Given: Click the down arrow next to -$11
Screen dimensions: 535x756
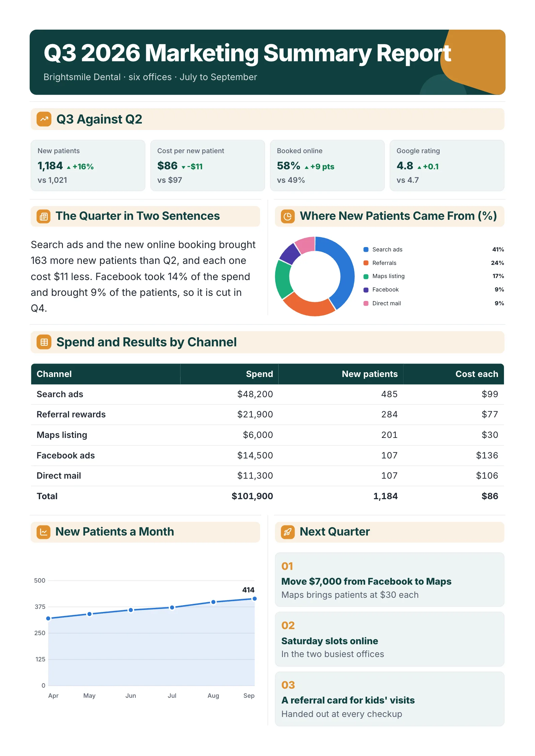Looking at the screenshot, I should coord(184,167).
